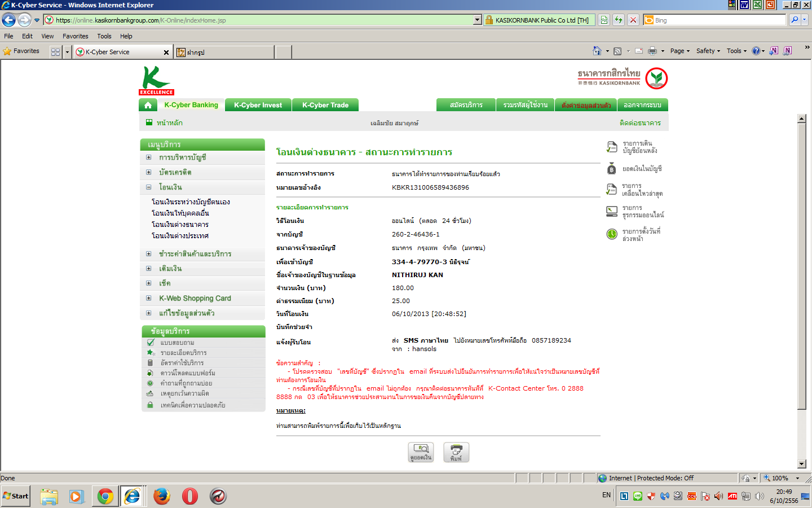Open the address bar history dropdown arrow
812x508 pixels.
477,20
